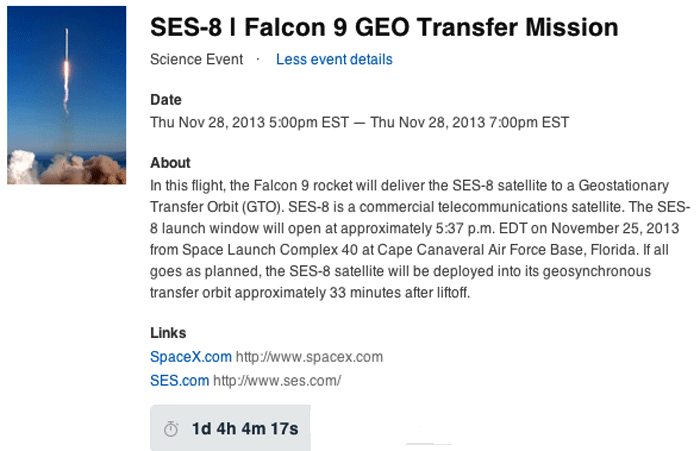
Task: Click the Space Launch Complex 40 text line
Action: pos(409,250)
